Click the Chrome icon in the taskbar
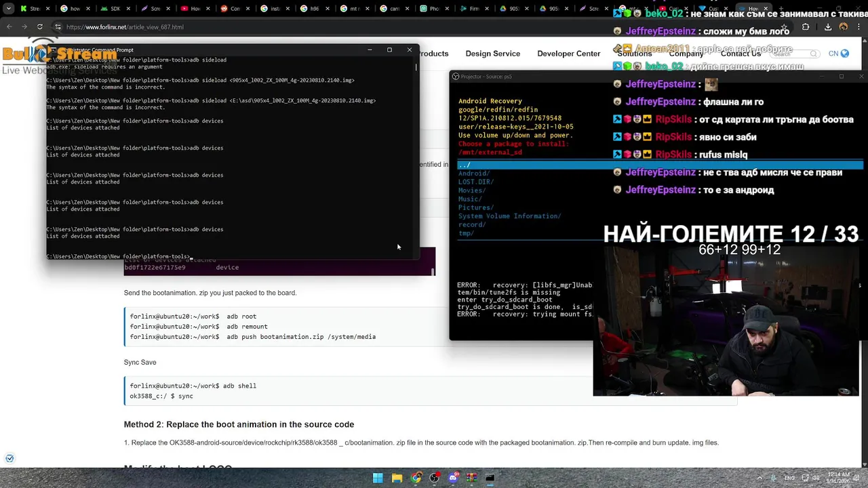The image size is (868, 488). 416,478
